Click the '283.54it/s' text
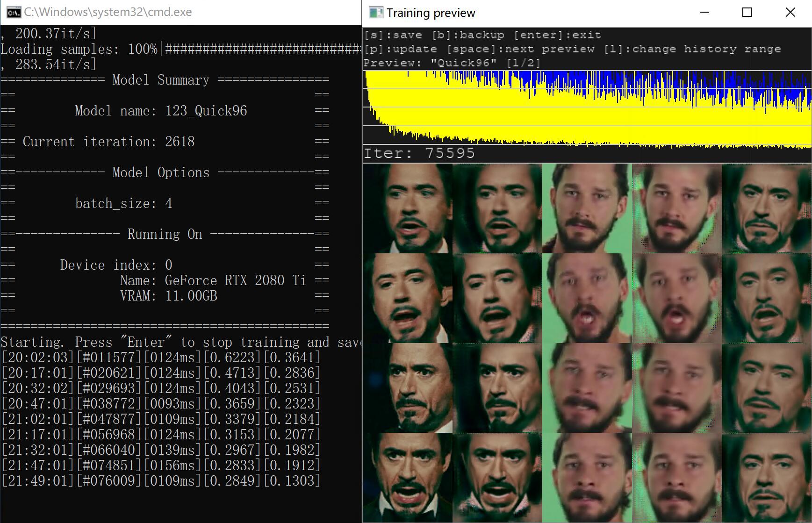Image resolution: width=812 pixels, height=523 pixels. [x=56, y=64]
